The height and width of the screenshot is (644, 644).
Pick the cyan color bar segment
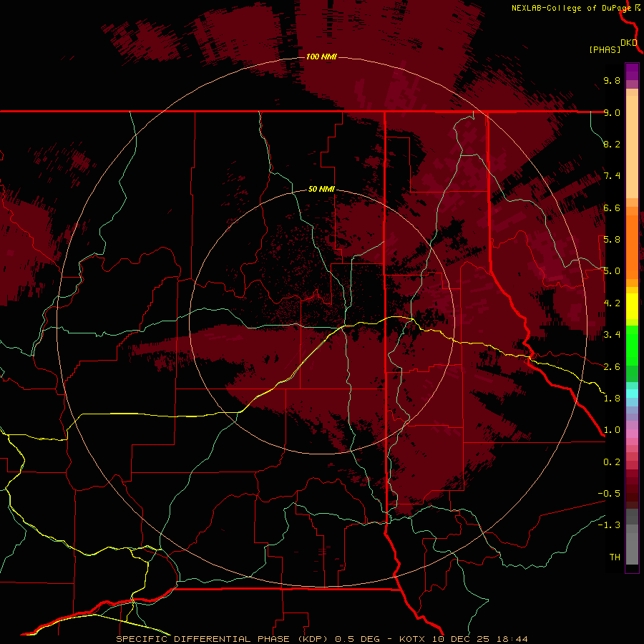[632, 394]
